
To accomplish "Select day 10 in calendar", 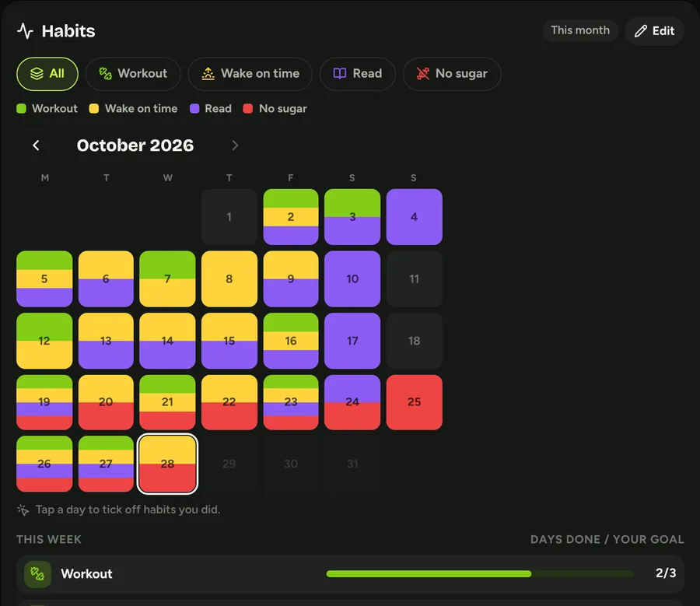I will [x=352, y=278].
